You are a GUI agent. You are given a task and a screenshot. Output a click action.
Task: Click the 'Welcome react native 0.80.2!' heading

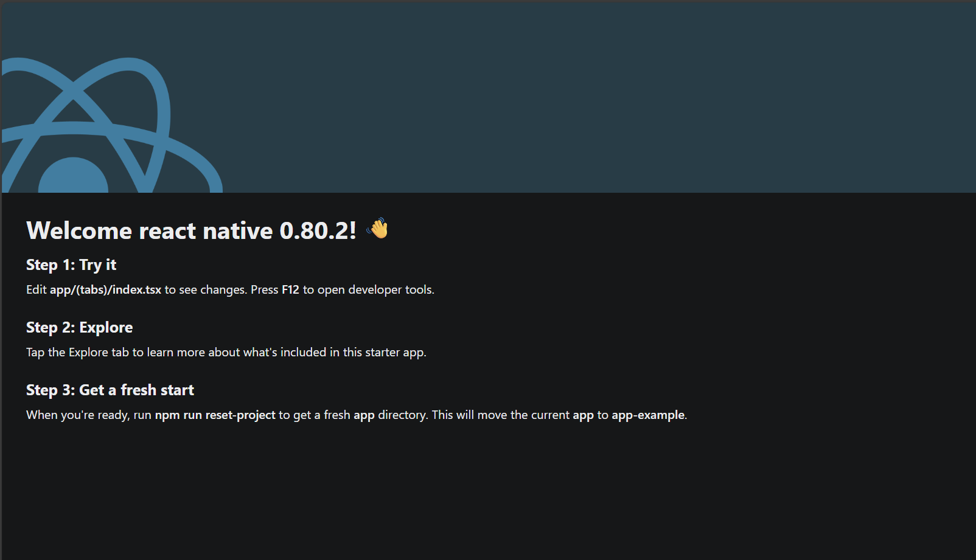(191, 230)
